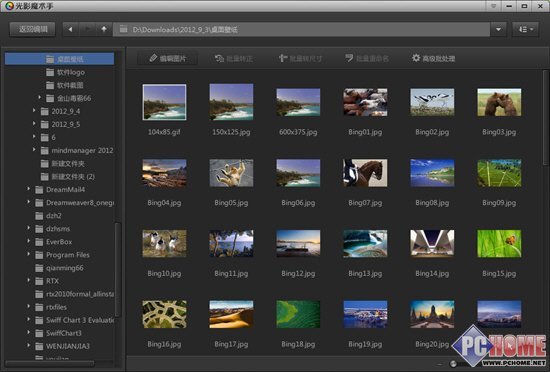Open the view mode dropdown at top right
550x372 pixels.
(x=525, y=29)
